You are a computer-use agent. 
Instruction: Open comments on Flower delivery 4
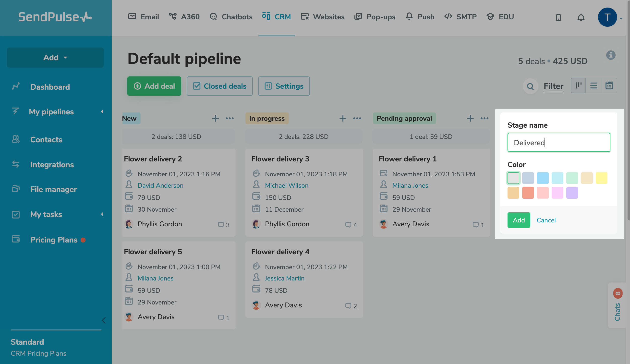[351, 306]
